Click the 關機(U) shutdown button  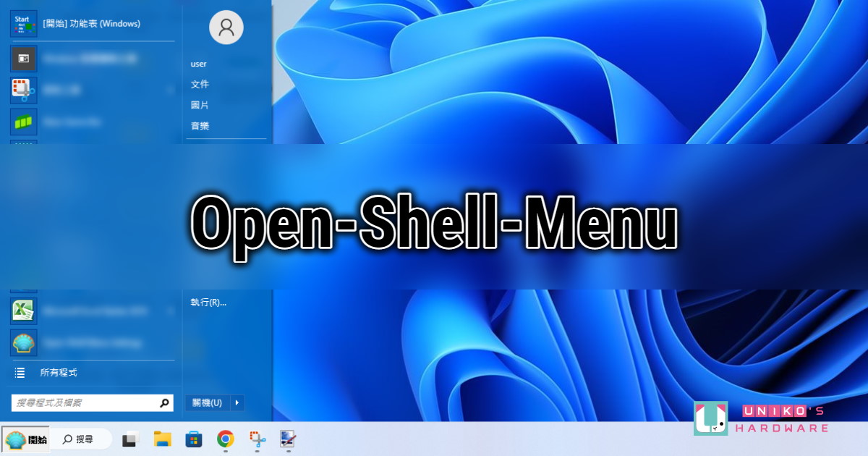(x=206, y=402)
